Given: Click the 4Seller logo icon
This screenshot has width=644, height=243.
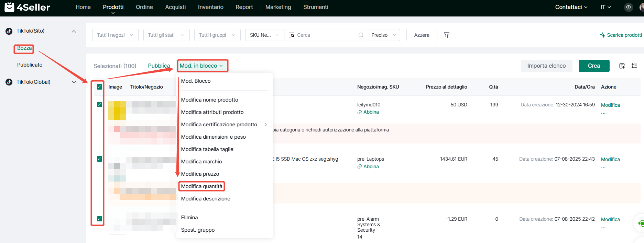Looking at the screenshot, I should tap(9, 7).
